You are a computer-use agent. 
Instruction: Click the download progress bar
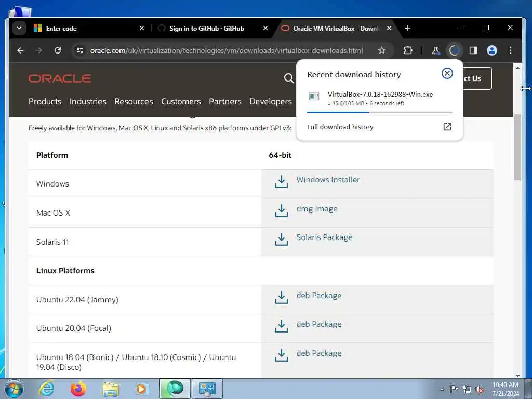tap(380, 112)
